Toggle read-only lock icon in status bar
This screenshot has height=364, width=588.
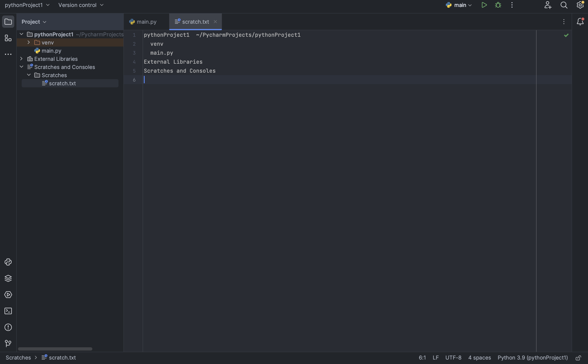pyautogui.click(x=578, y=358)
